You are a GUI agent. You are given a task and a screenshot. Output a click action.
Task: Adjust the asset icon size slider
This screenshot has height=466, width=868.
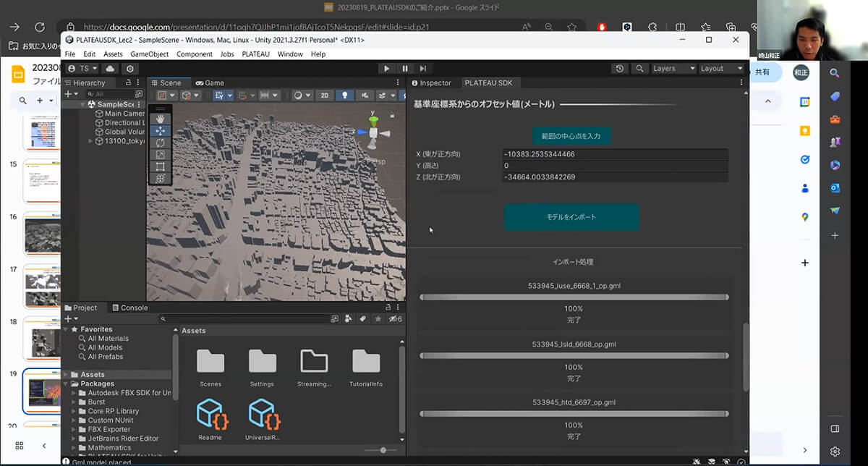point(383,450)
